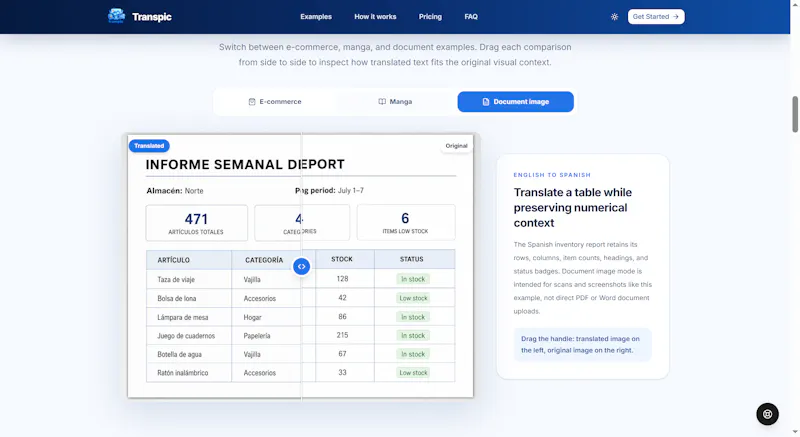The width and height of the screenshot is (800, 437).
Task: Click the 'Drag the handle' hint box
Action: tap(582, 345)
